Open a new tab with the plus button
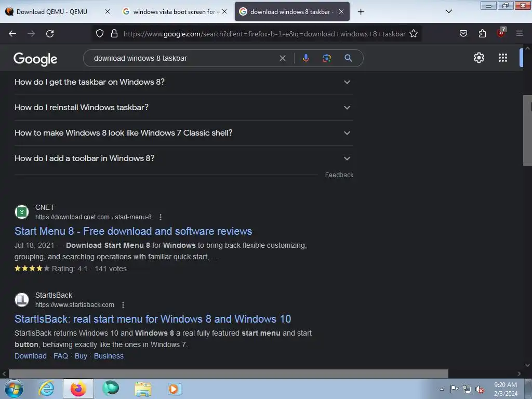Viewport: 532px width, 399px height. [361, 12]
